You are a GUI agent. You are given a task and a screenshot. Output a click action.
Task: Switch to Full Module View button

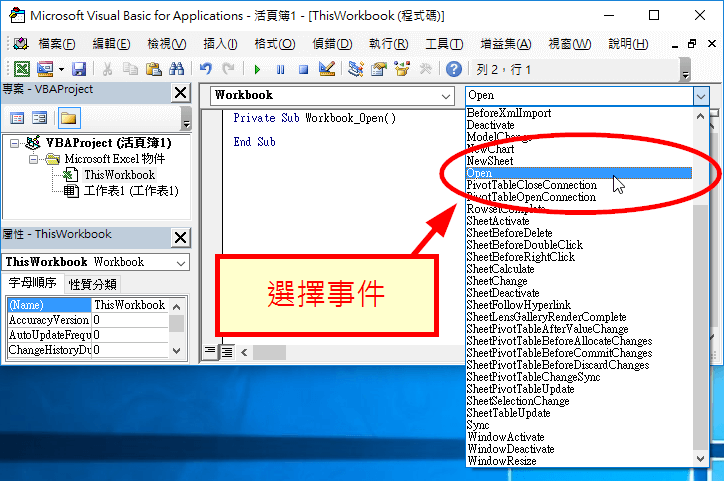pos(227,351)
